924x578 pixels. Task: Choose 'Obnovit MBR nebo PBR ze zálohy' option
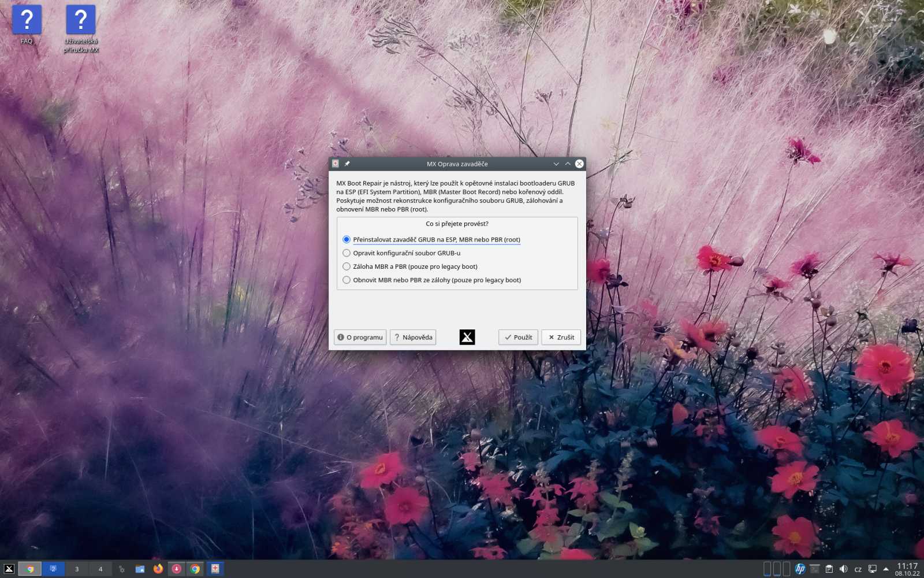431,280
